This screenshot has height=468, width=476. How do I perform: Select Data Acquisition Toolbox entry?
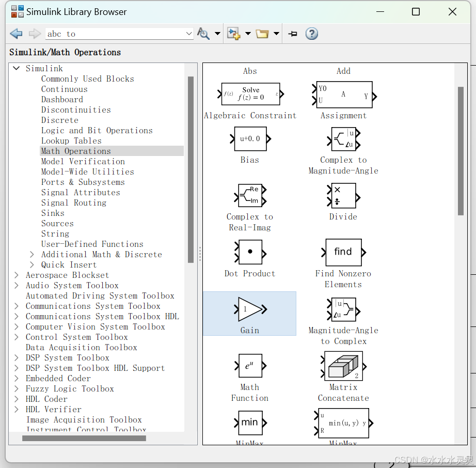[82, 348]
